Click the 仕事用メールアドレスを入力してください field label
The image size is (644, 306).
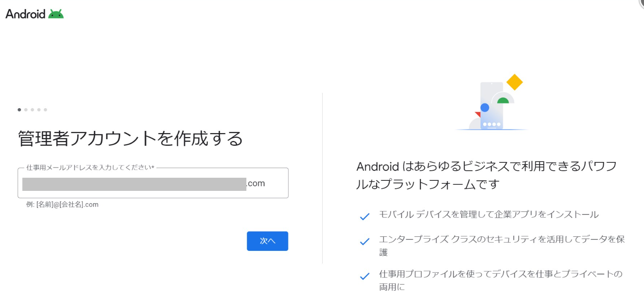pos(90,168)
